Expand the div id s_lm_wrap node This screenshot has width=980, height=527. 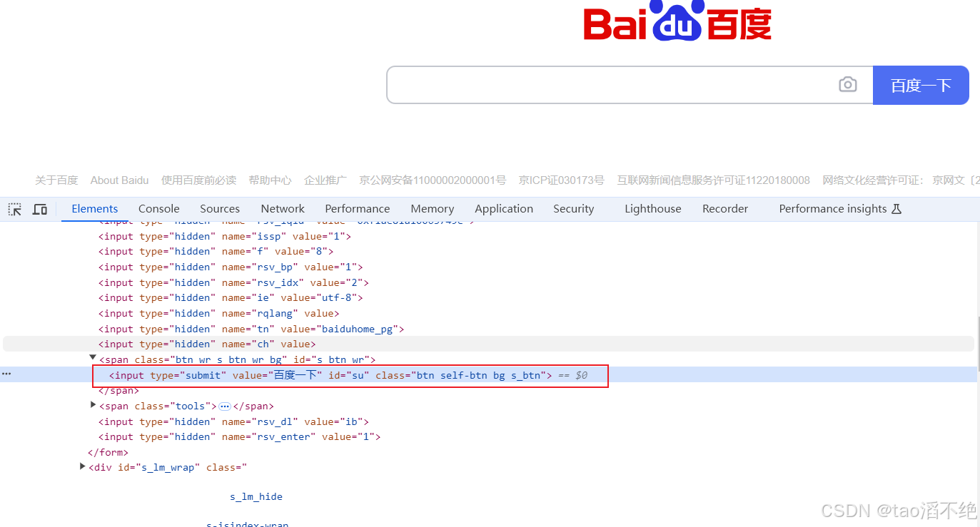[83, 466]
